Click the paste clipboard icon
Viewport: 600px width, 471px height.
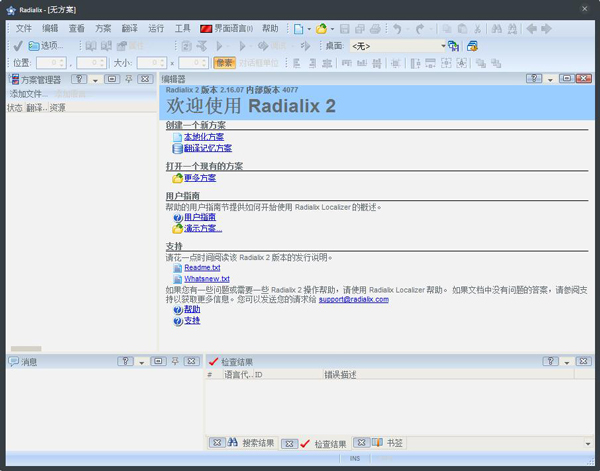tap(462, 29)
